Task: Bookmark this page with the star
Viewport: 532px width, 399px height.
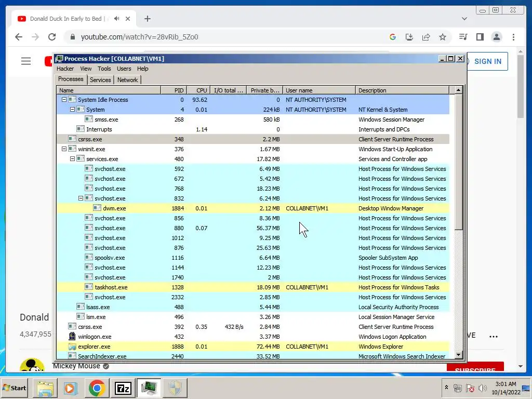Action: pos(443,37)
